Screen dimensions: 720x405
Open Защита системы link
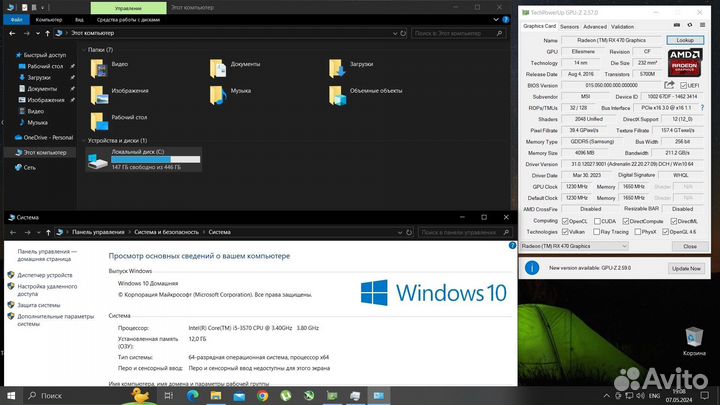39,305
